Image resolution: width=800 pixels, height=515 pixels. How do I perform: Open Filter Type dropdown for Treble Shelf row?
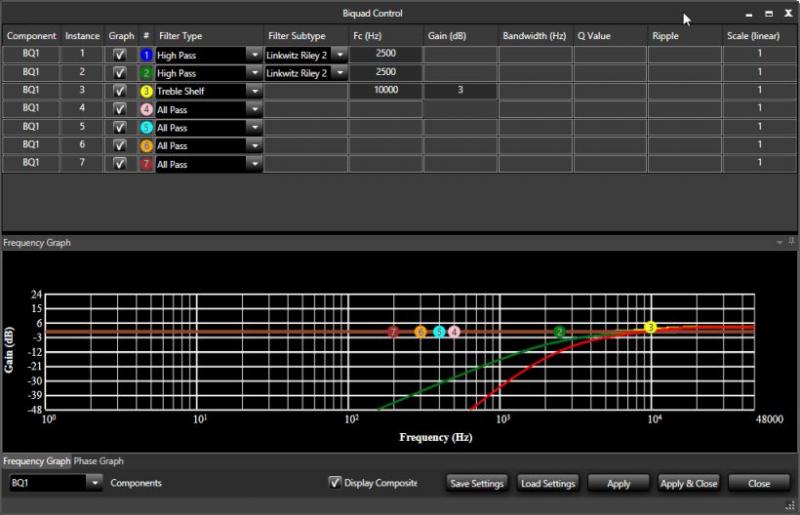pyautogui.click(x=255, y=91)
